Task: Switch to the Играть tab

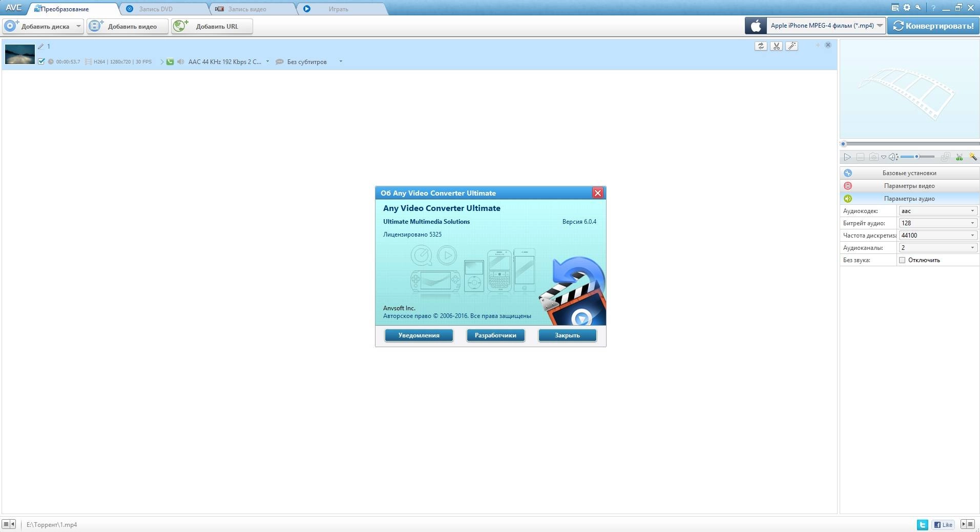Action: (x=342, y=9)
